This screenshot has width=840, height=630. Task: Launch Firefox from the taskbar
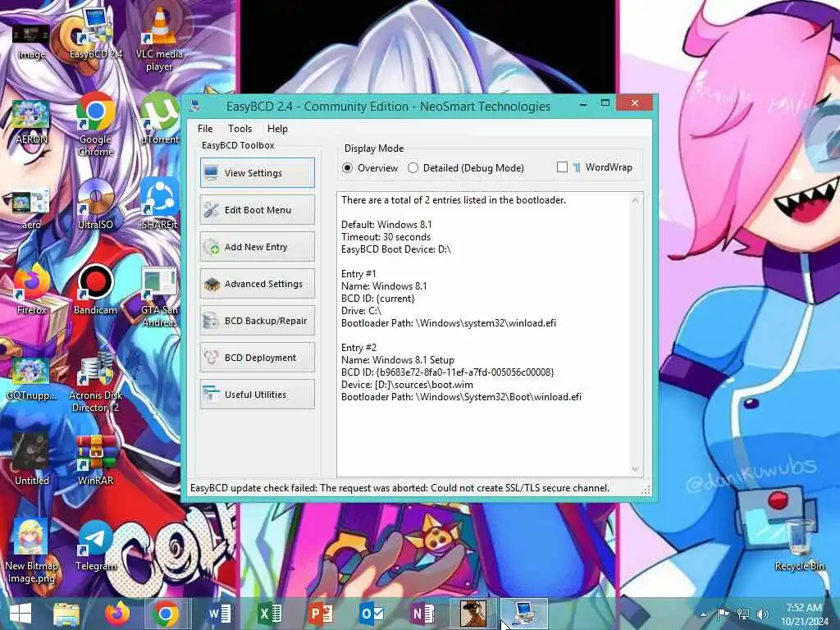(x=116, y=614)
